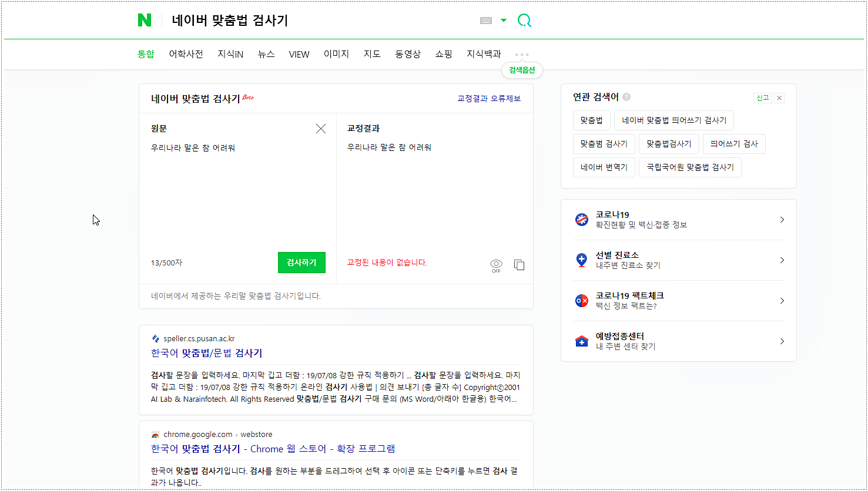This screenshot has width=868, height=491.
Task: Open the 검색옵션 button
Action: [522, 70]
